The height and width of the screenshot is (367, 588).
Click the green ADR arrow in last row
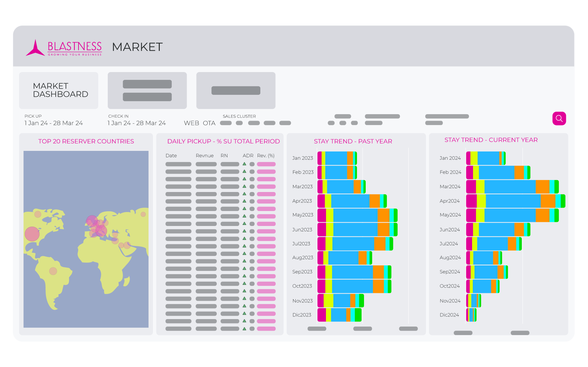click(244, 329)
